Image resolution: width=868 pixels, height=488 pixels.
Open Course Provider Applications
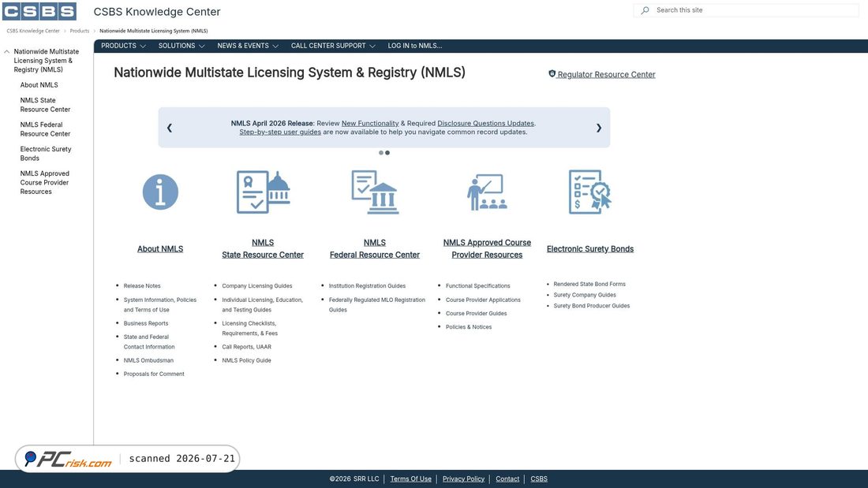click(483, 300)
